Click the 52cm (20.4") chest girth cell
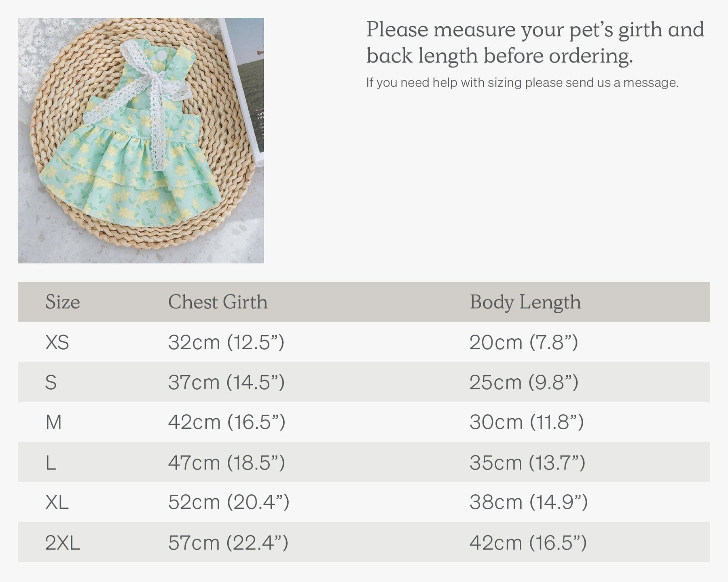This screenshot has height=582, width=728. point(229,502)
